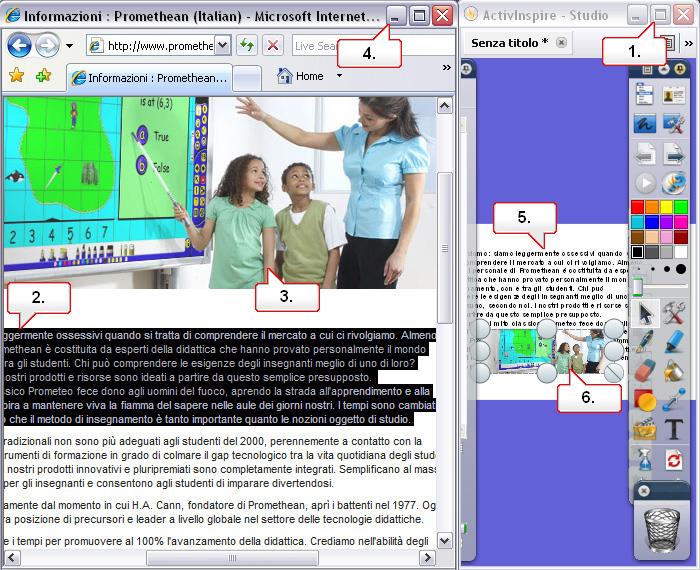Start the flipchart vote play button

(645, 183)
